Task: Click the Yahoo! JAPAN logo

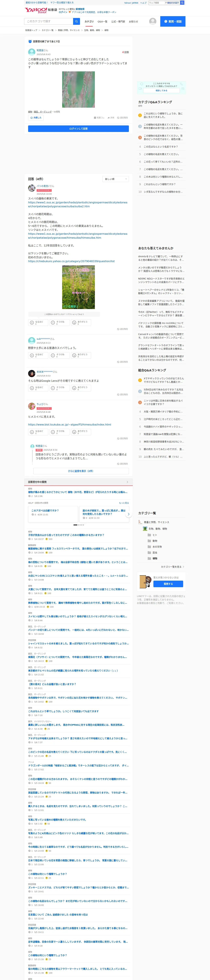Action: point(36,10)
